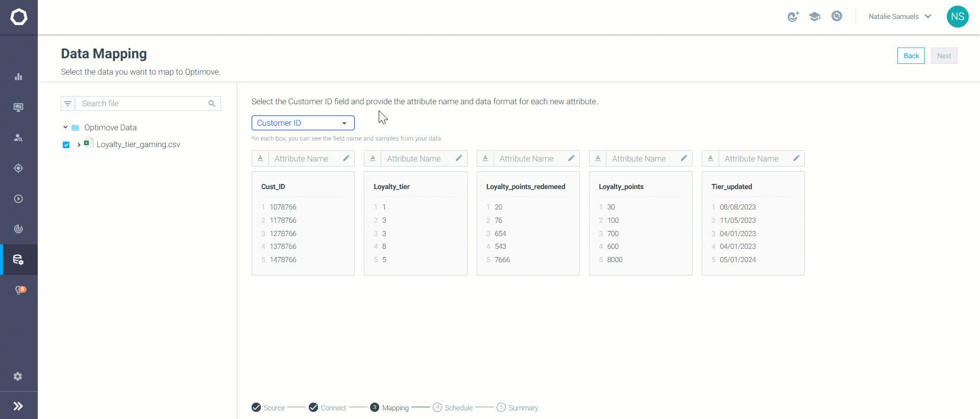980x419 pixels.
Task: Click the Optimove logo icon
Action: pos(19,17)
